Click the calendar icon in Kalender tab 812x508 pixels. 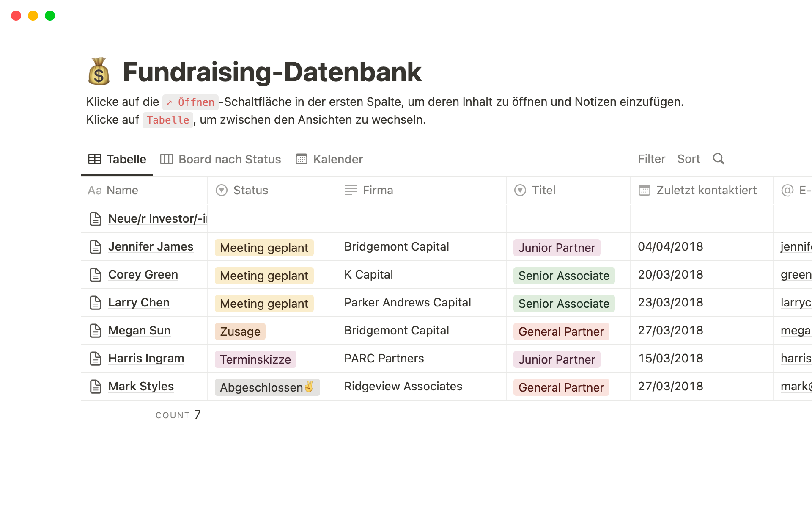pyautogui.click(x=302, y=159)
